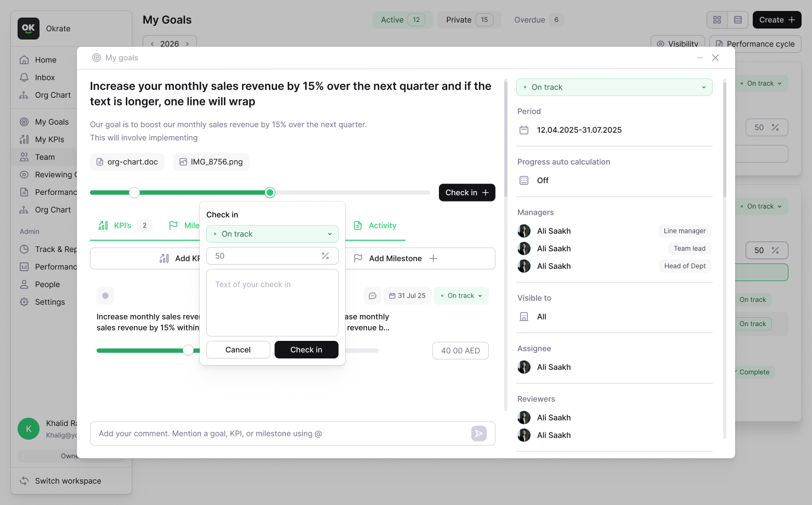The image size is (812, 505).
Task: Switch to list view layout icon
Action: [x=738, y=20]
